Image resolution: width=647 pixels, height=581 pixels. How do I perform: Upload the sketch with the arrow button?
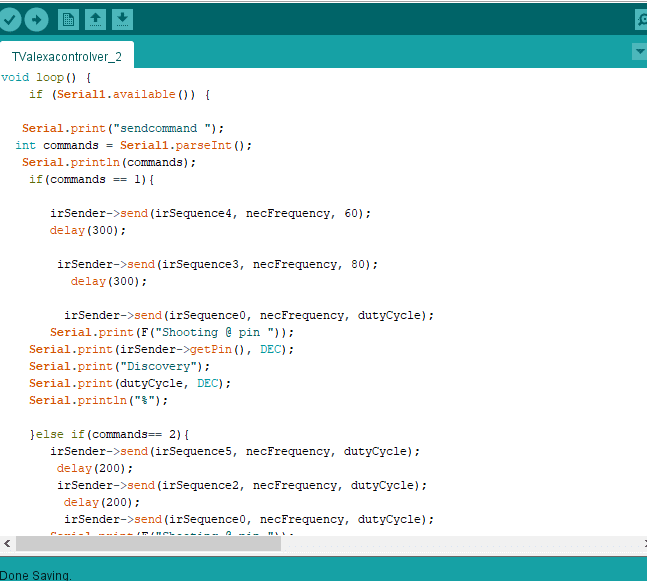pyautogui.click(x=36, y=19)
